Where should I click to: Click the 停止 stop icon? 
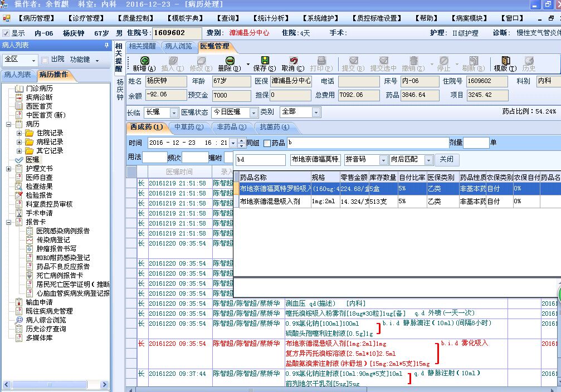(x=443, y=60)
